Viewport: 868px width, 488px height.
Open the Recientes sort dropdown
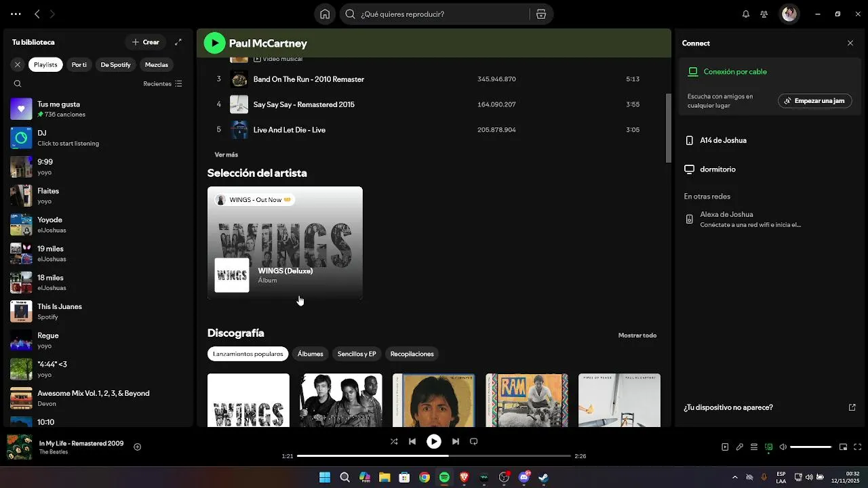(163, 84)
